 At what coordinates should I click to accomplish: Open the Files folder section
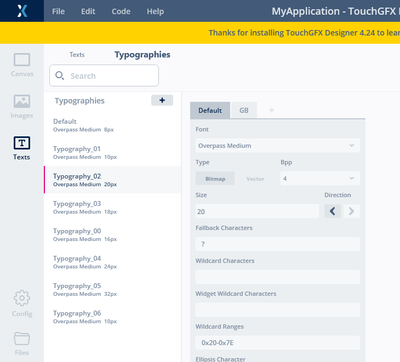tap(22, 344)
